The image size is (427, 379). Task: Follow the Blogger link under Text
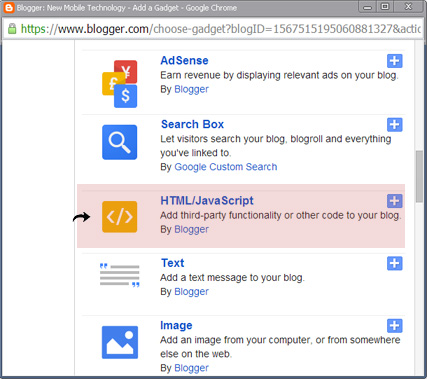[x=191, y=292]
